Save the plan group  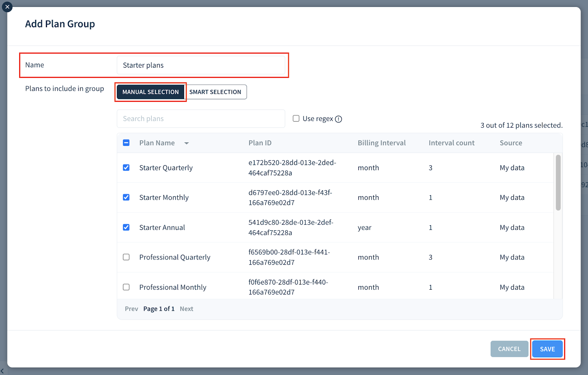[547, 349]
